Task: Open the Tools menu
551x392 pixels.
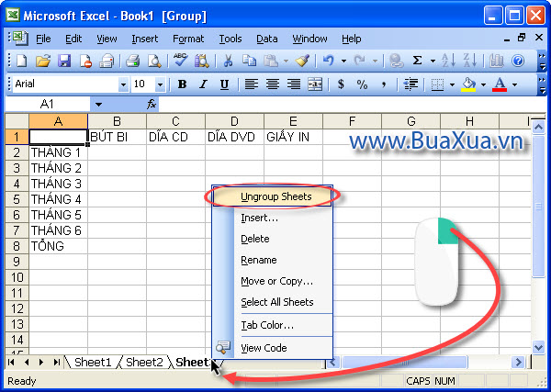Action: point(231,39)
